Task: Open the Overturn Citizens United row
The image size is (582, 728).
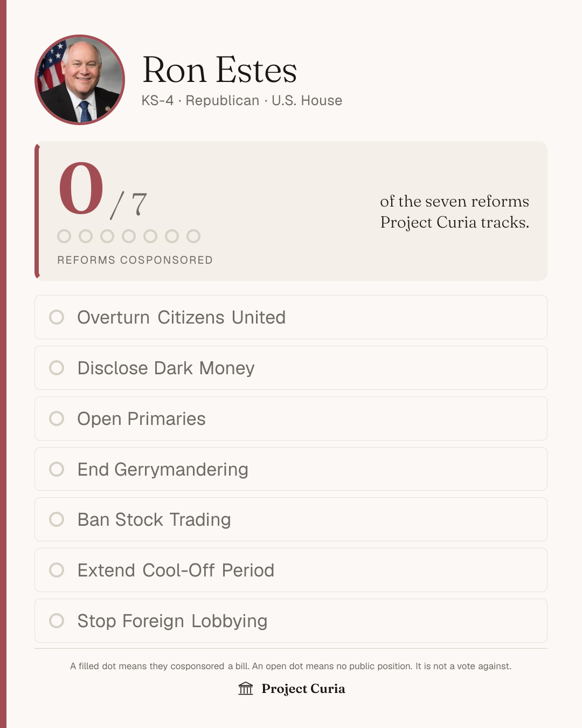Action: click(291, 317)
